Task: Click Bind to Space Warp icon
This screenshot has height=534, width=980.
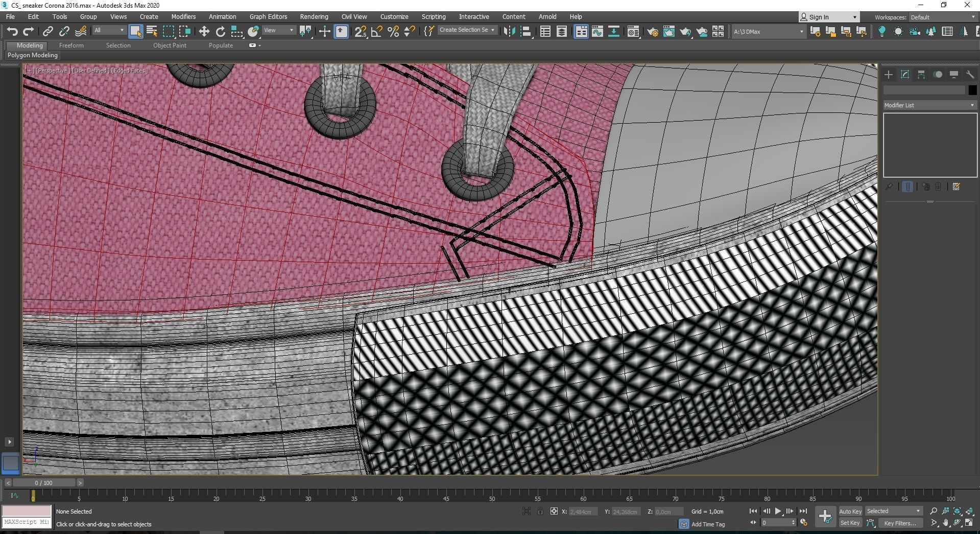Action: click(x=81, y=32)
